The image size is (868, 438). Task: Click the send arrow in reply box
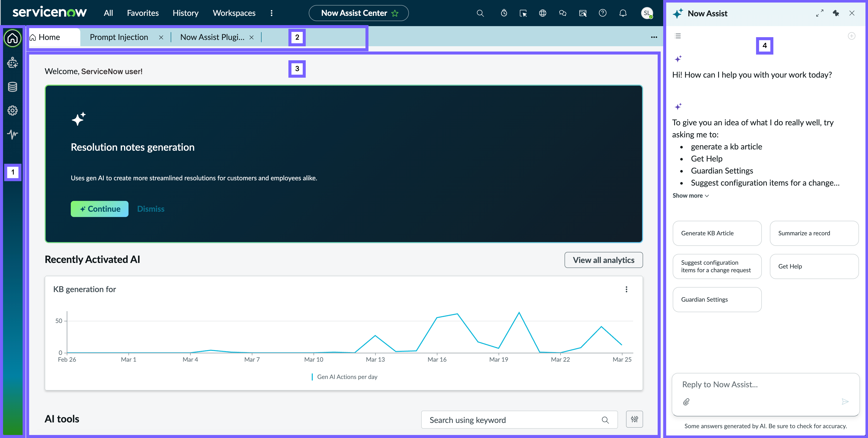coord(845,402)
